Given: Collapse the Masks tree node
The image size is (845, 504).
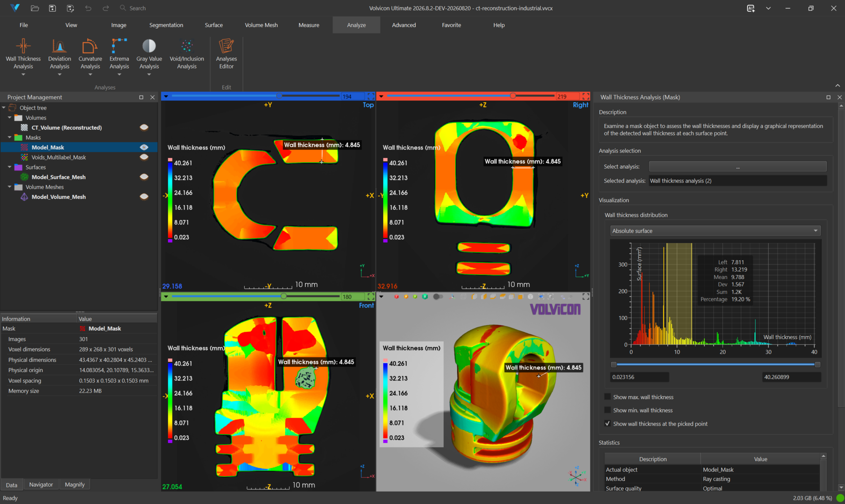Looking at the screenshot, I should 9,137.
